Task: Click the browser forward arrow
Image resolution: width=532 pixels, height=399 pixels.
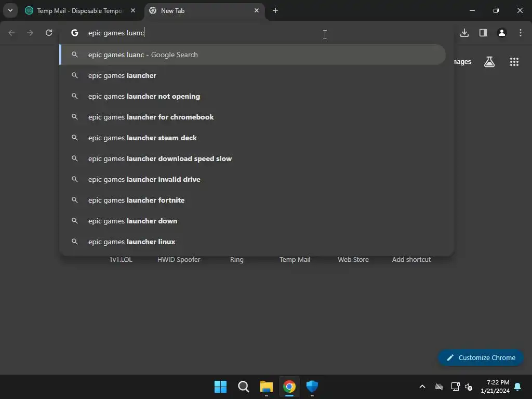Action: tap(30, 33)
